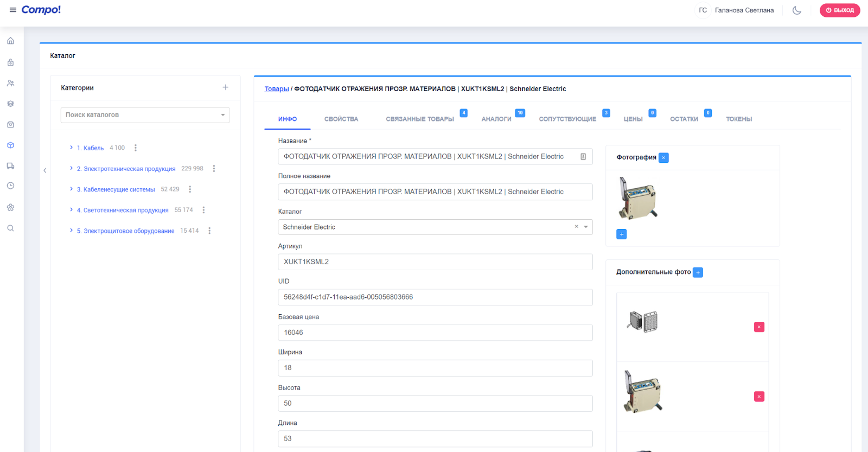The image size is (868, 452).
Task: Open the СВЯЗАННЫЕ ТОВАРЫ tab
Action: click(x=420, y=119)
